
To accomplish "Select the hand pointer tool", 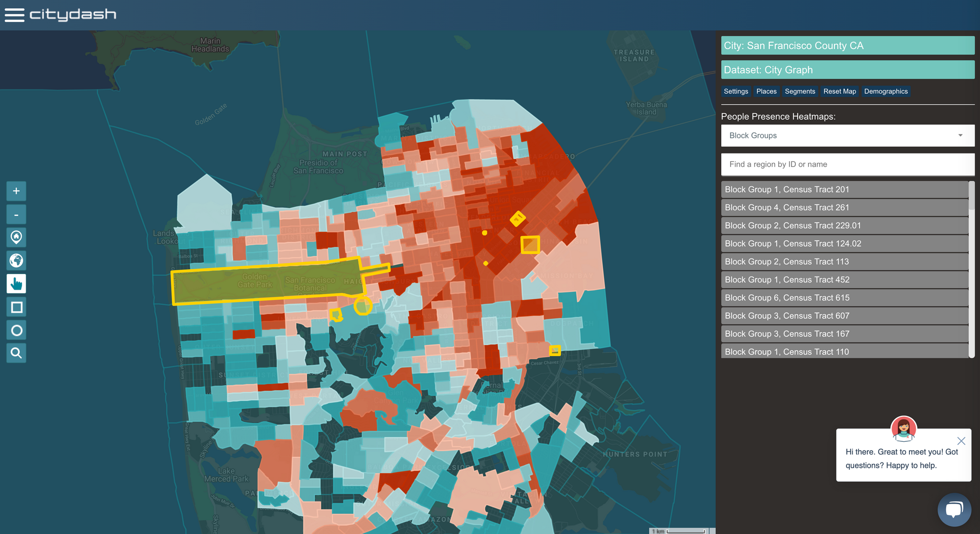I will click(x=16, y=284).
